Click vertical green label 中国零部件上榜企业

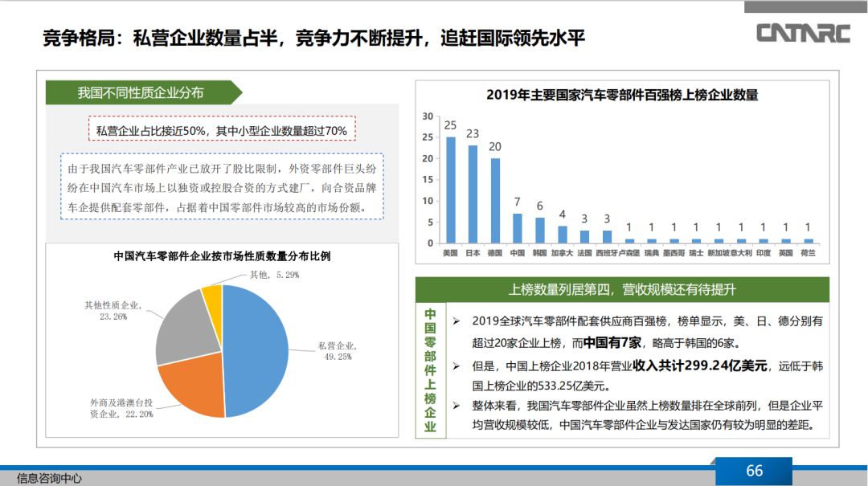point(430,370)
